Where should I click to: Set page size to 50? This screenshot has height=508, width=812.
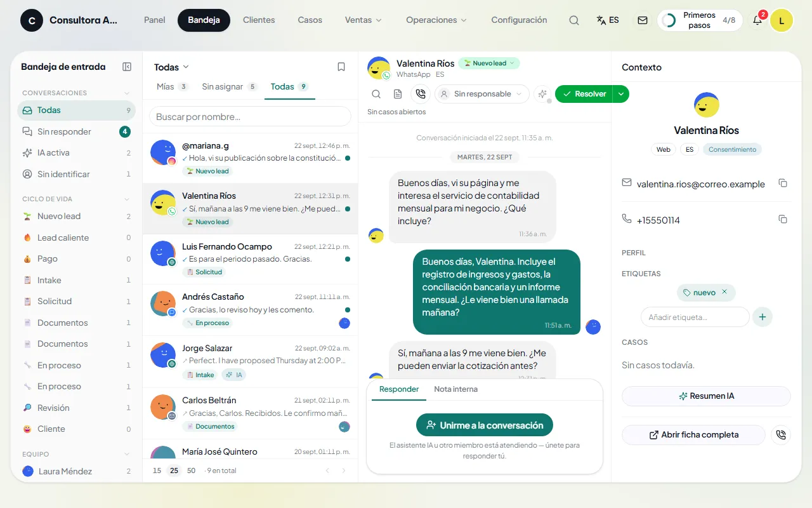coord(191,471)
